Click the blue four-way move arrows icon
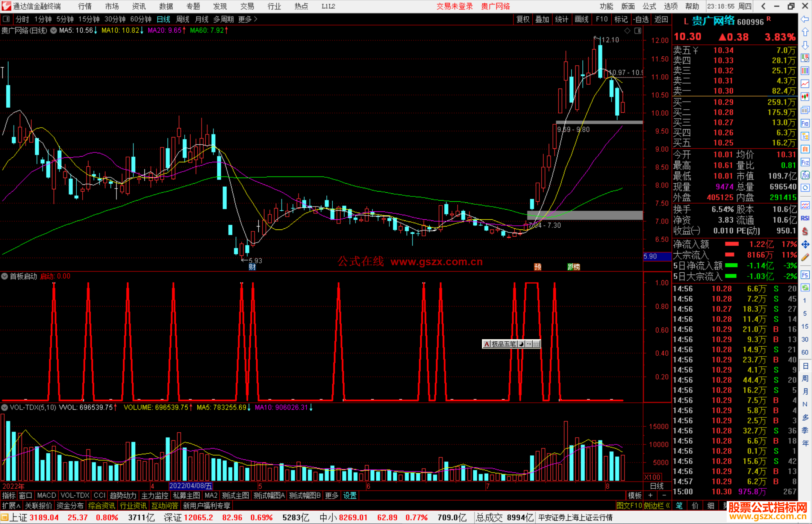This screenshot has height=524, width=812. 805,245
